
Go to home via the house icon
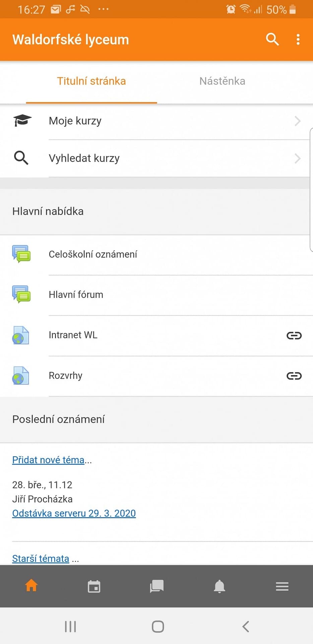pyautogui.click(x=31, y=586)
